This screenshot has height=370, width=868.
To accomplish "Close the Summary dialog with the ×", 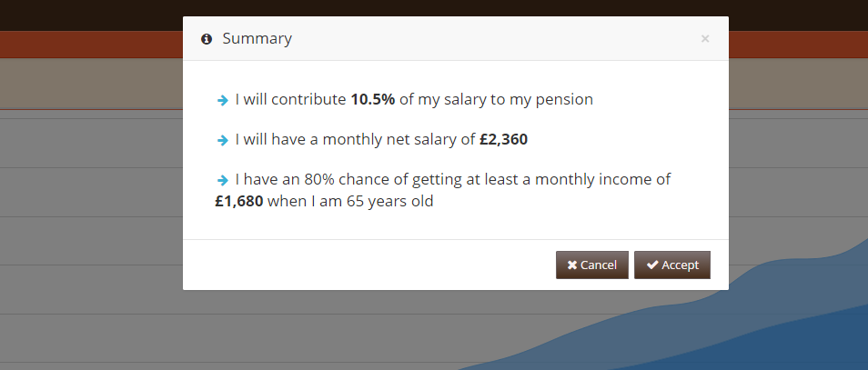I will tap(705, 39).
